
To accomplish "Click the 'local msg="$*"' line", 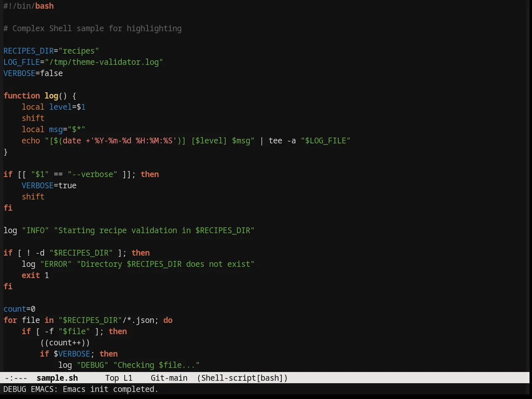I will pyautogui.click(x=54, y=129).
